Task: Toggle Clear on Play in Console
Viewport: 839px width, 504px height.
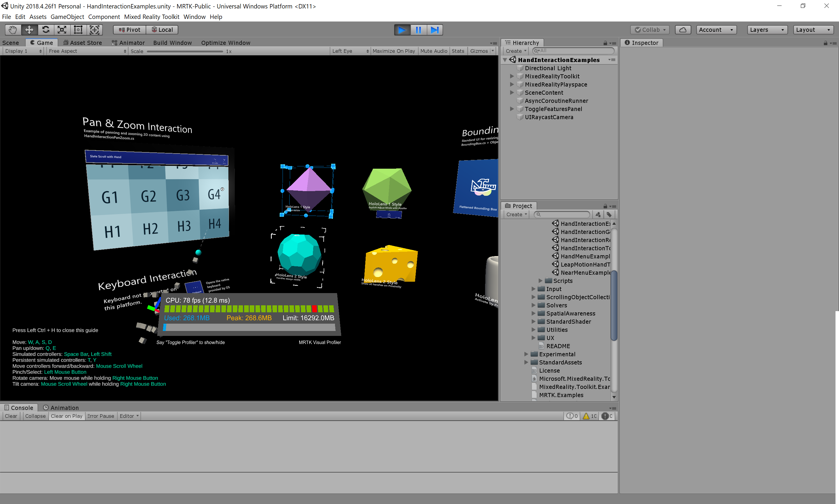Action: tap(66, 416)
